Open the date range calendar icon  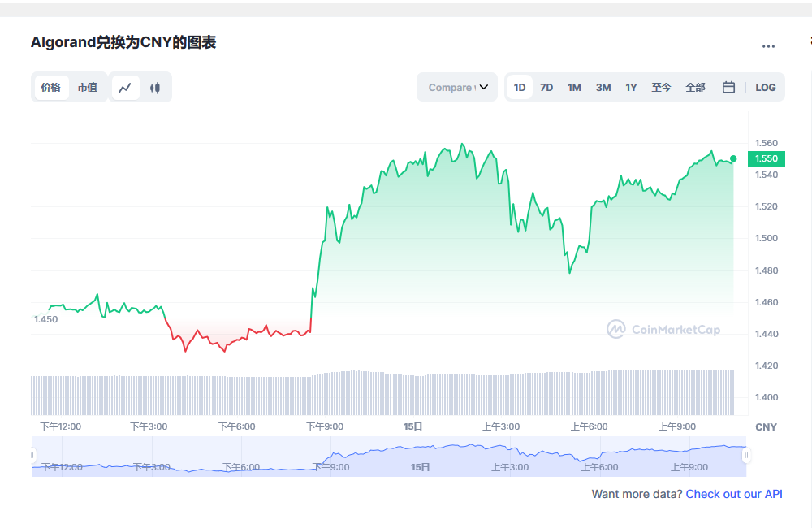pyautogui.click(x=728, y=87)
